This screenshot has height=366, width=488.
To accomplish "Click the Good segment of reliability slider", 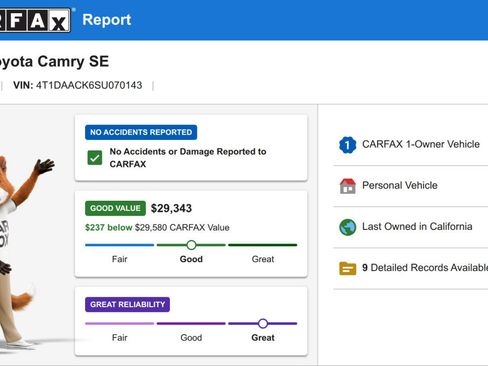I will (x=191, y=323).
